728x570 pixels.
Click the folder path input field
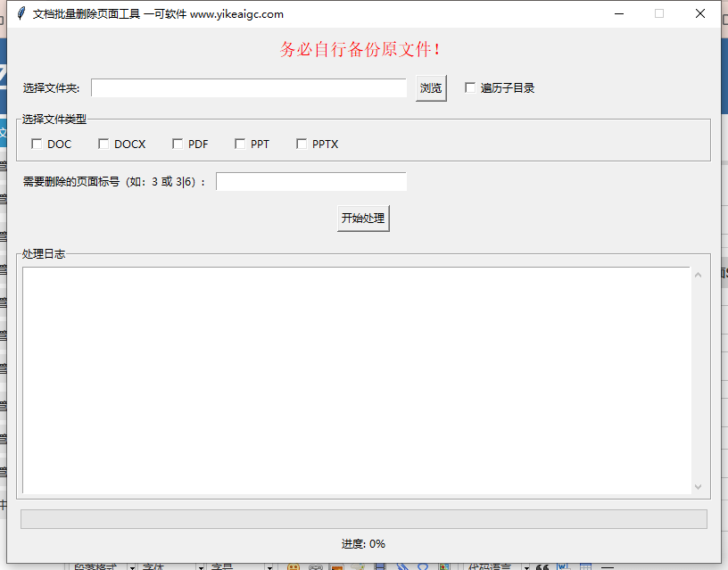tap(249, 88)
